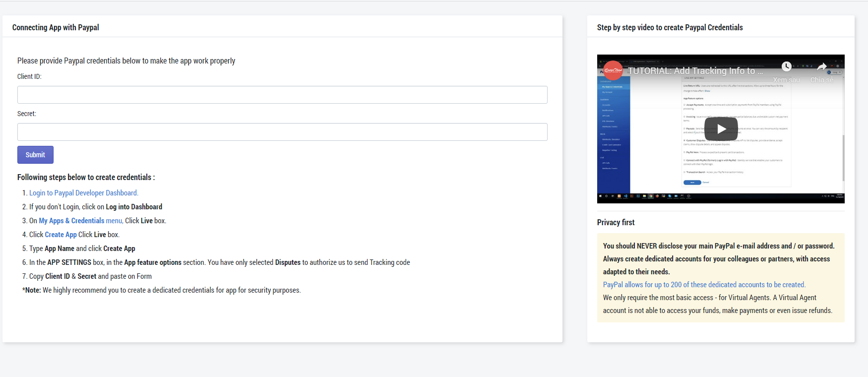Screen dimensions: 868x377
Task: Open the tutorial video title link
Action: (695, 71)
